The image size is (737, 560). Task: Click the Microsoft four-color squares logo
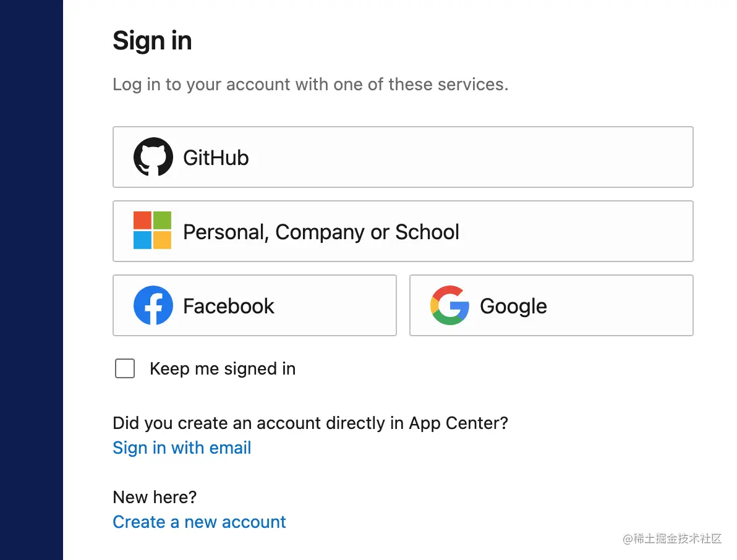pos(152,230)
